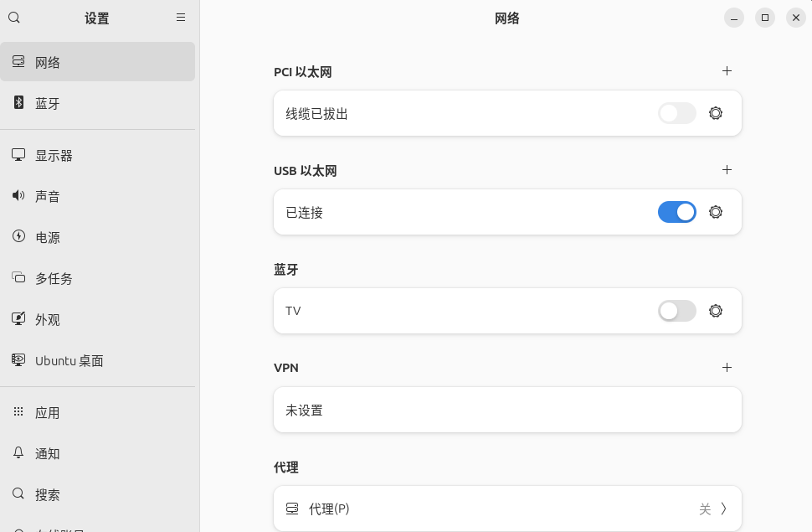Click the 未设置 VPN row
The height and width of the screenshot is (532, 812).
click(506, 410)
